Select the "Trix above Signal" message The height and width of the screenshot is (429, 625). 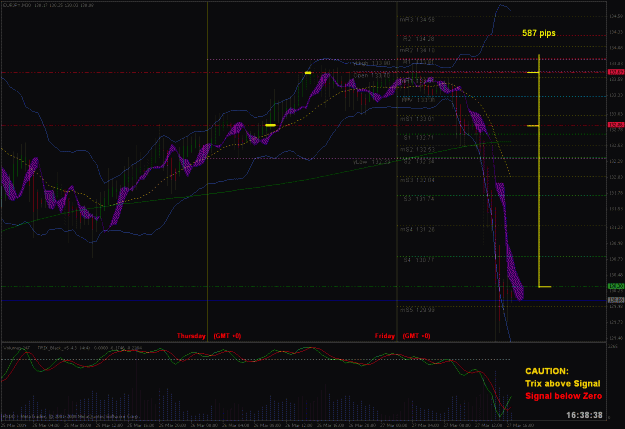coord(562,384)
